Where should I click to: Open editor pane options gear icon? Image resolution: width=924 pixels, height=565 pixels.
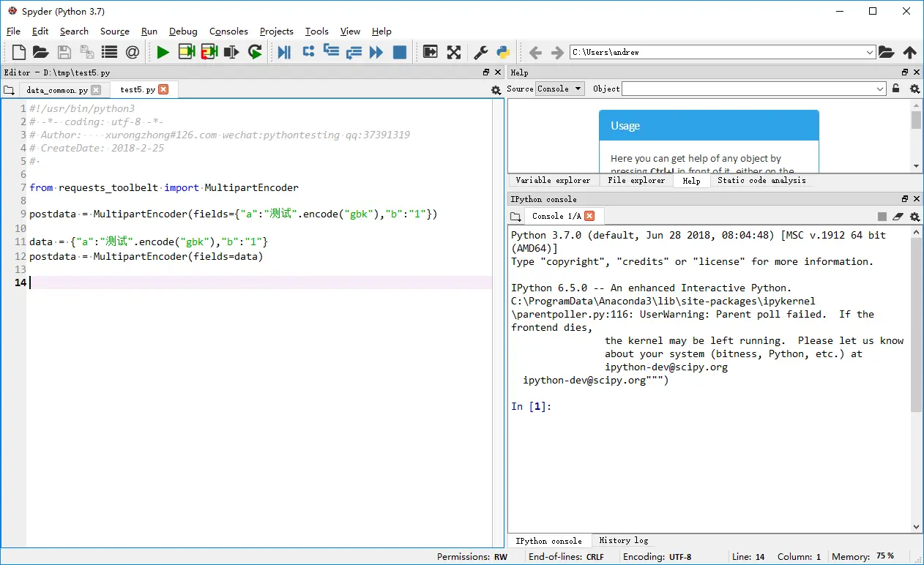pyautogui.click(x=496, y=89)
